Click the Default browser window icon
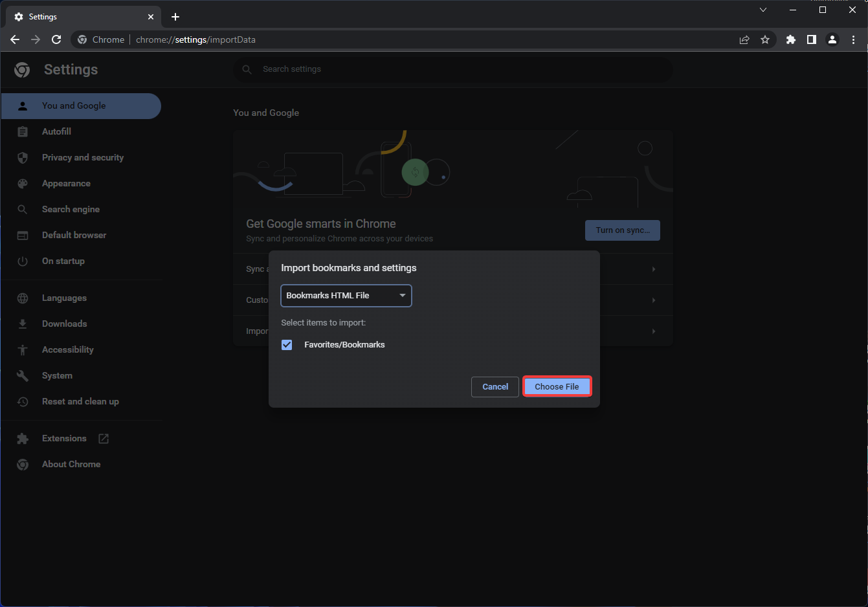Viewport: 868px width, 607px height. [23, 235]
